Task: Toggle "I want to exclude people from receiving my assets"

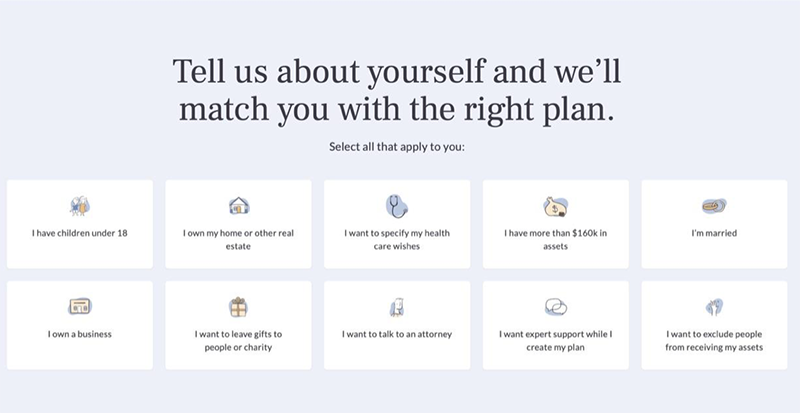Action: (714, 340)
